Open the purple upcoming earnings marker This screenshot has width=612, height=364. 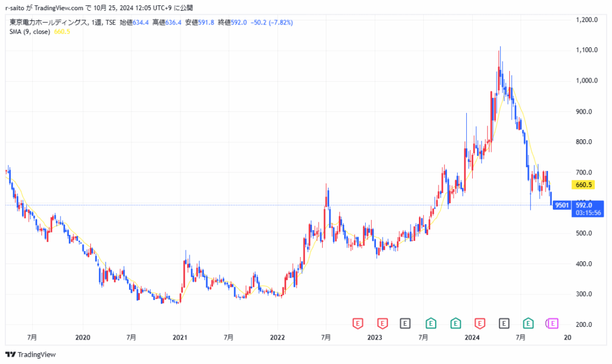point(552,323)
